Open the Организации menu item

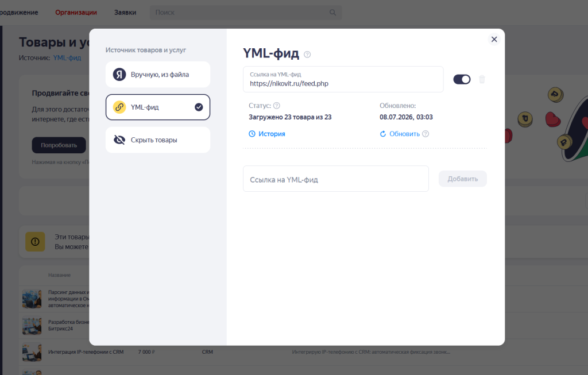pyautogui.click(x=76, y=13)
